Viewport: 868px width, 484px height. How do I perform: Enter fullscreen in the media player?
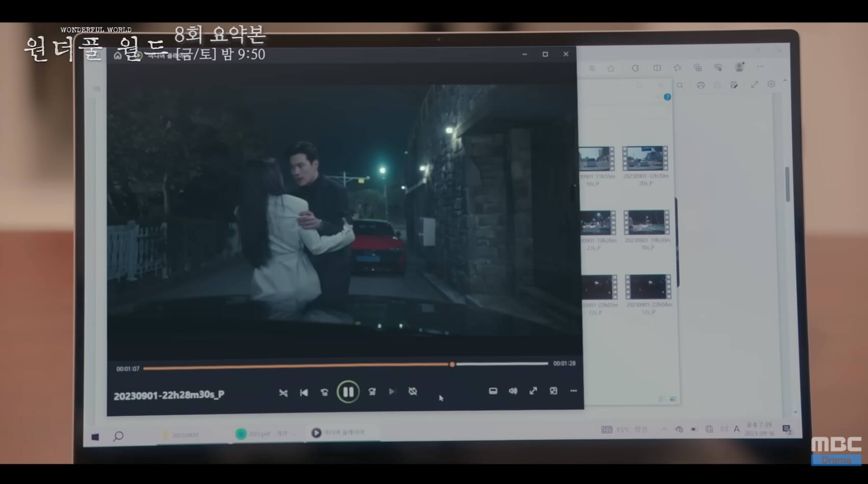[533, 391]
